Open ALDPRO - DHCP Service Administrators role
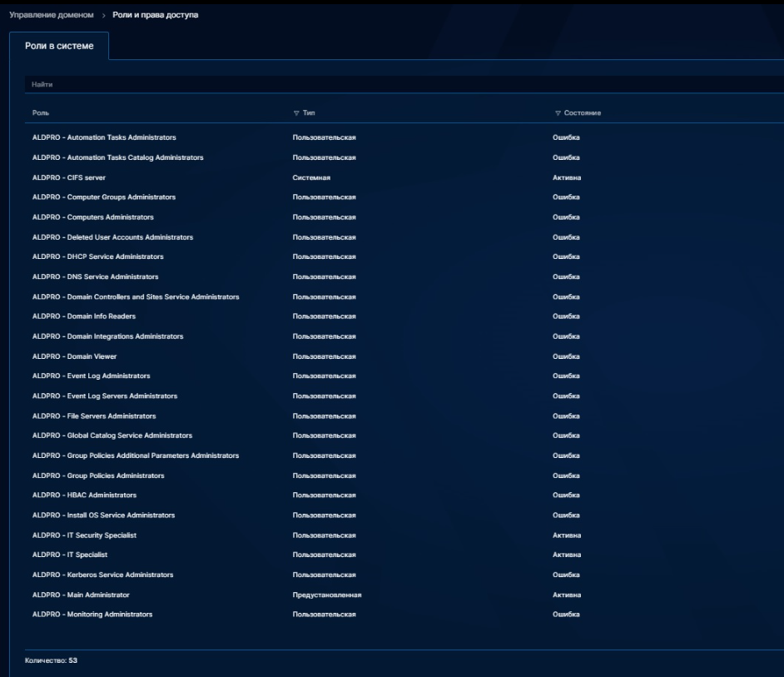Image resolution: width=784 pixels, height=677 pixels. coord(97,256)
